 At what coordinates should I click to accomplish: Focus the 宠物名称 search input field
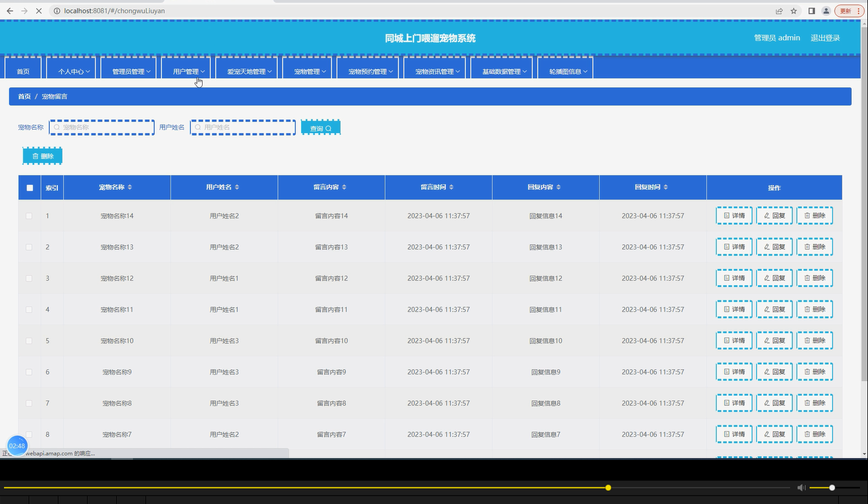point(102,127)
